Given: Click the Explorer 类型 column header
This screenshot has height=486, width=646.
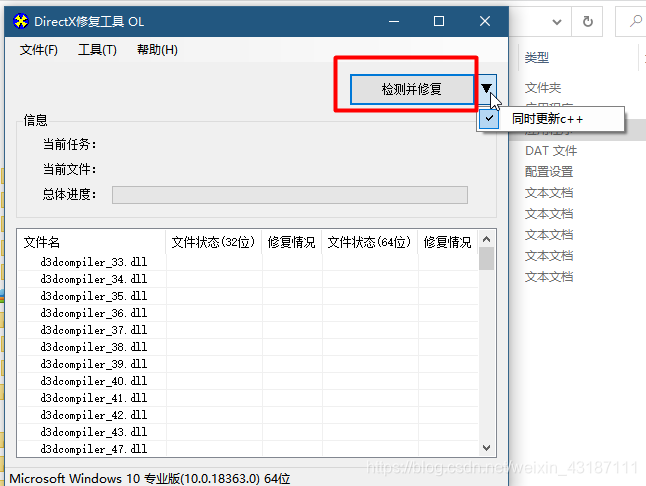Looking at the screenshot, I should [537, 58].
